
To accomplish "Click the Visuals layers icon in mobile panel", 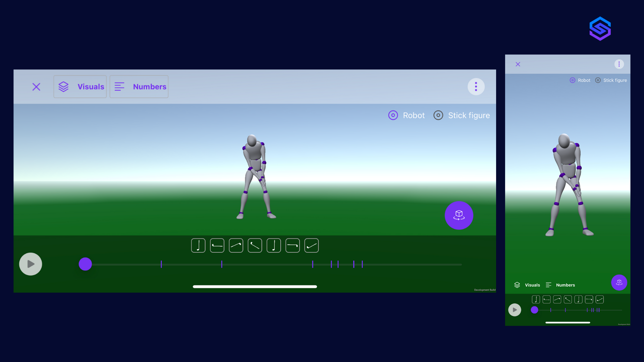I will [517, 285].
